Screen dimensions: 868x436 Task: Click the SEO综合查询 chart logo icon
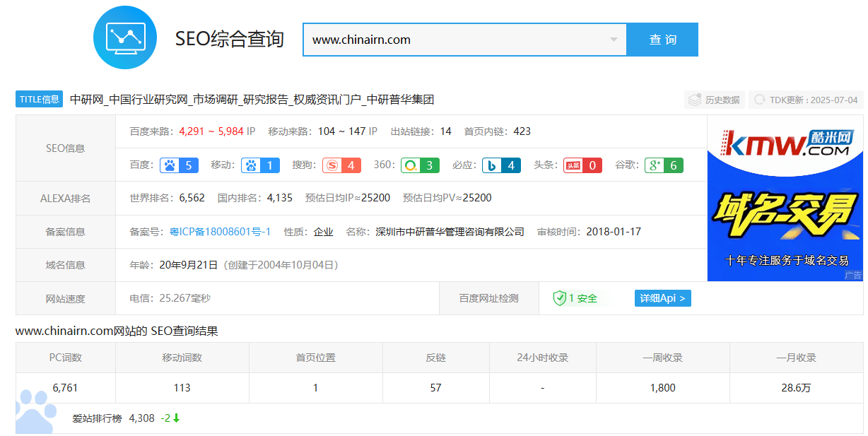click(x=125, y=37)
